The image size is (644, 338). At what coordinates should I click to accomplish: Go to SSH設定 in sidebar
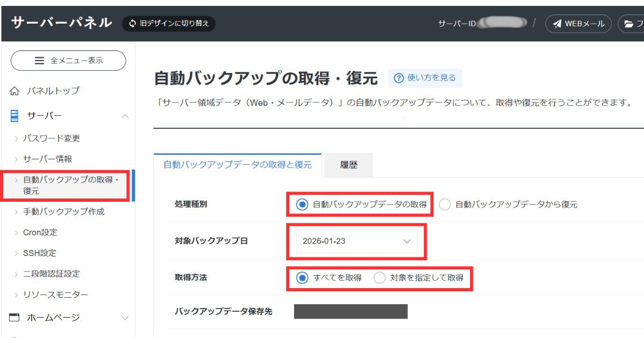point(39,253)
